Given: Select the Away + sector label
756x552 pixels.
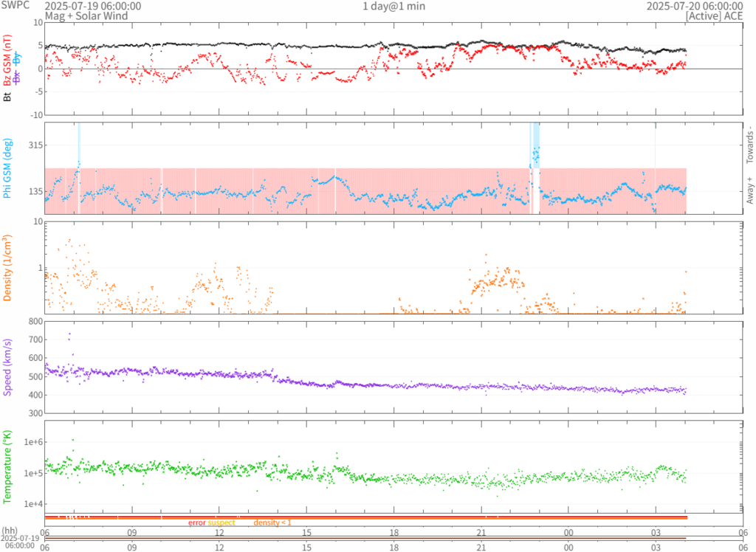Looking at the screenshot, I should pos(750,190).
